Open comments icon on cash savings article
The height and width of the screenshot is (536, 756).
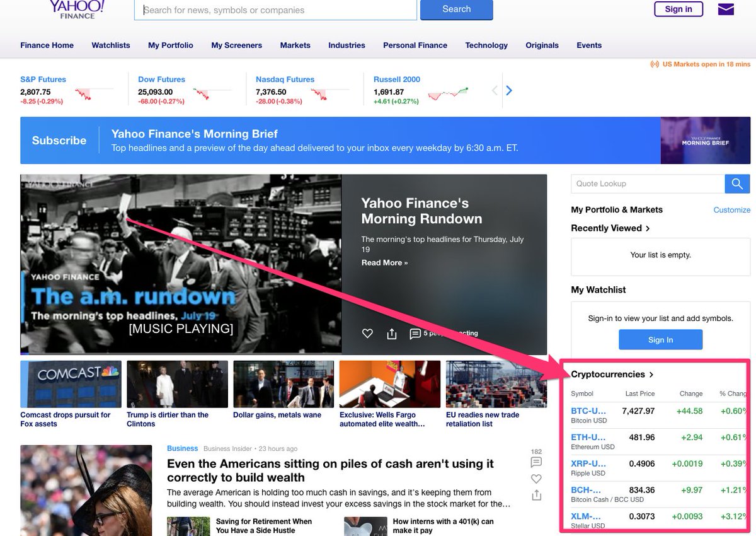tap(536, 462)
